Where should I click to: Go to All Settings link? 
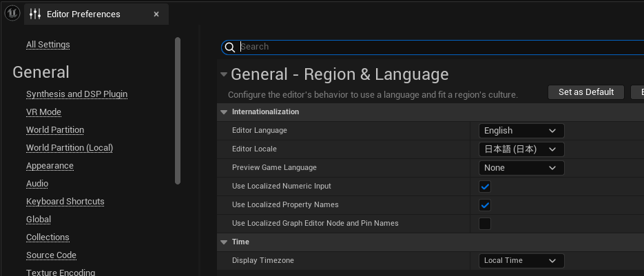point(48,45)
